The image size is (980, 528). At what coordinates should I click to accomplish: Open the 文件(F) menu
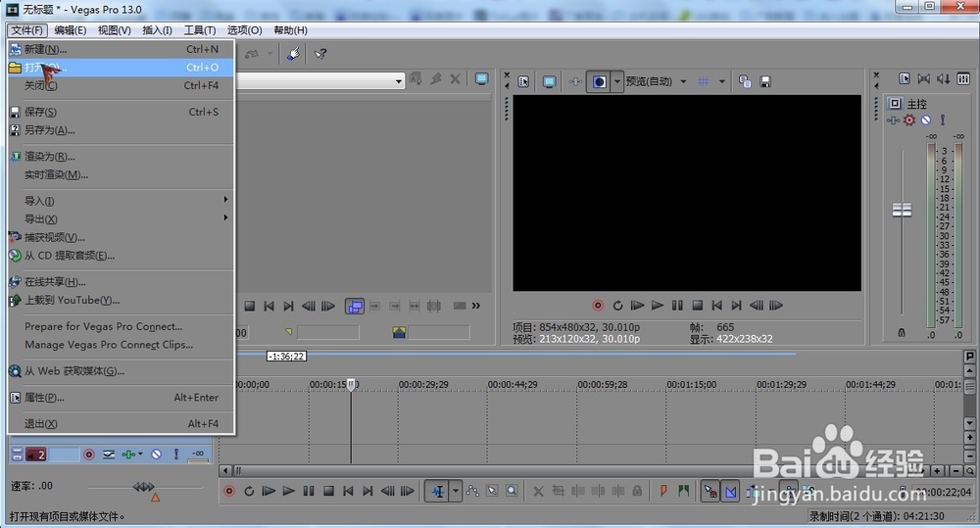coord(26,30)
